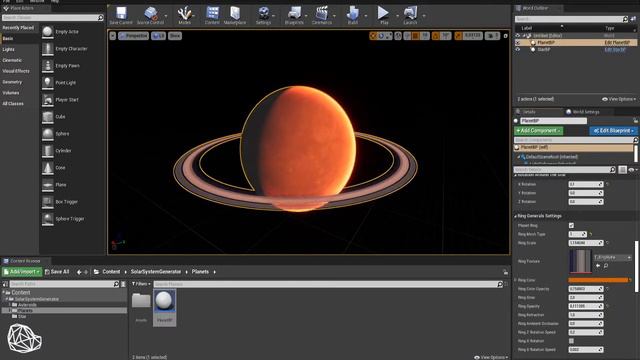Select the Sphere primitive

coord(48,134)
